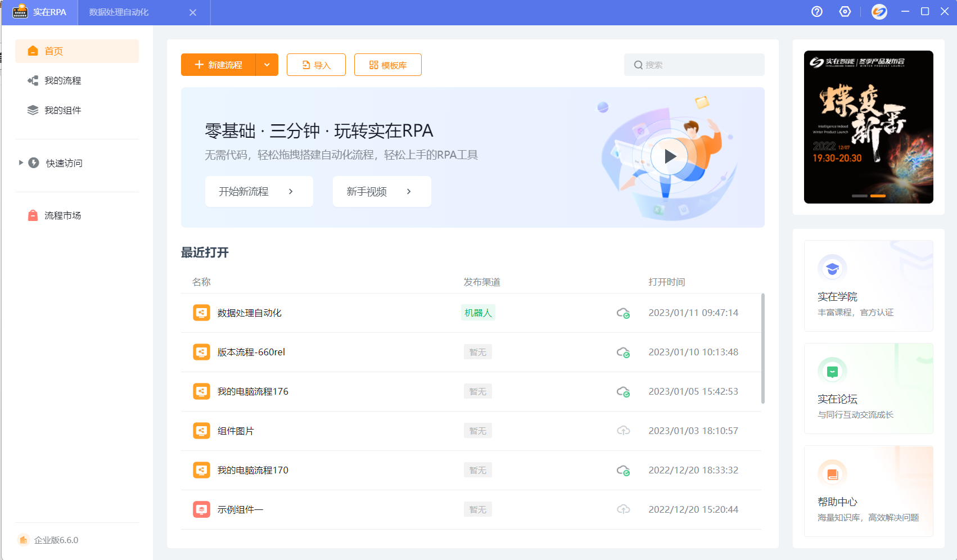Play the intro video in banner
The height and width of the screenshot is (560, 957).
[669, 156]
